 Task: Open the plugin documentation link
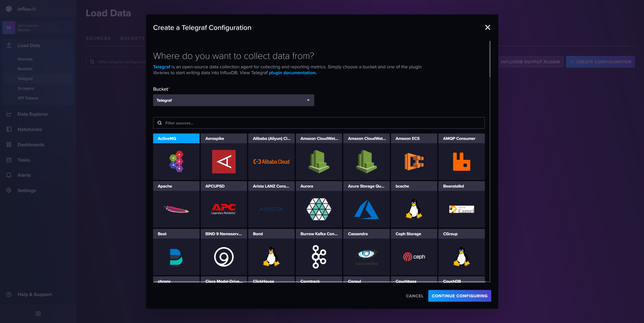(293, 73)
